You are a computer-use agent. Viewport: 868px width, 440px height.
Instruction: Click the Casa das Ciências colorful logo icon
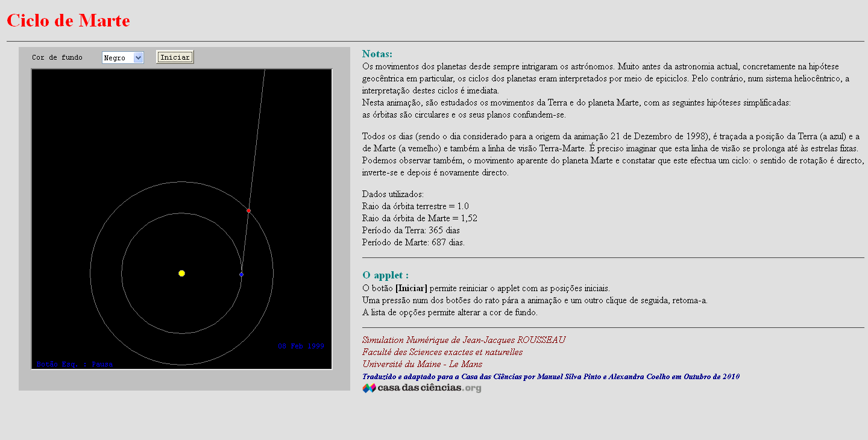(x=369, y=388)
